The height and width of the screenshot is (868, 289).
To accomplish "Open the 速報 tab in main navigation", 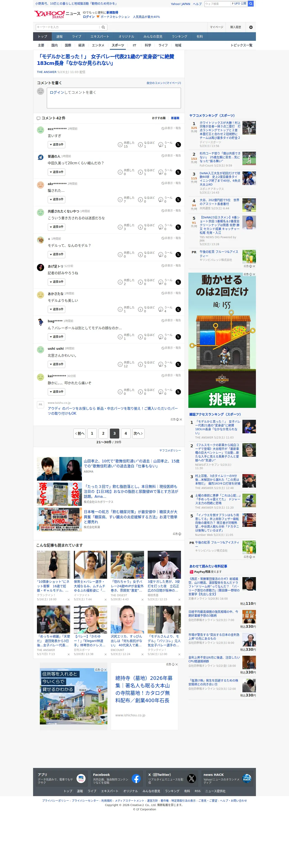I will [x=60, y=37].
